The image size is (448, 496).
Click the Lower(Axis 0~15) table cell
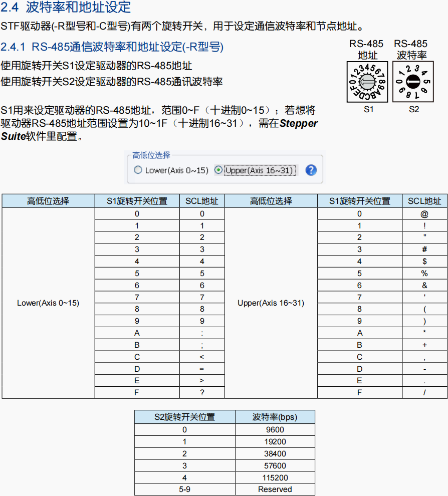[48, 303]
